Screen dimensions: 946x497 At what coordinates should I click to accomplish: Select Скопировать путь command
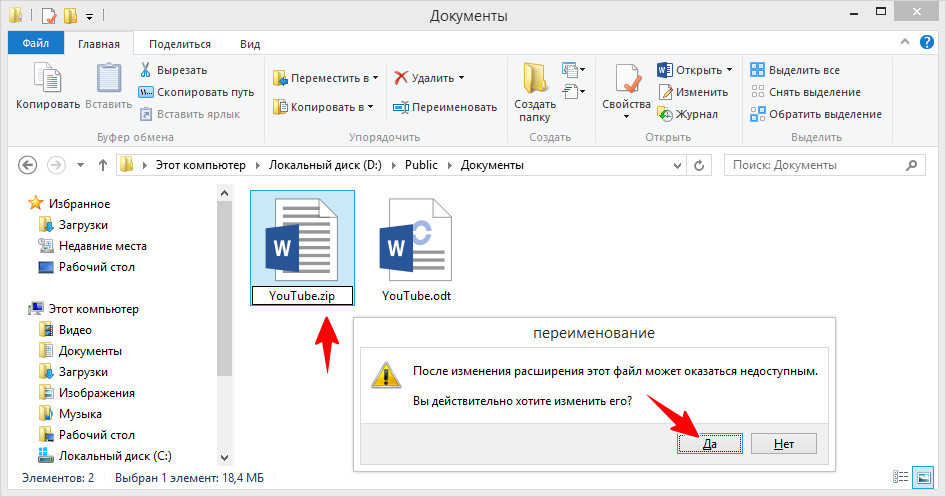pos(196,92)
